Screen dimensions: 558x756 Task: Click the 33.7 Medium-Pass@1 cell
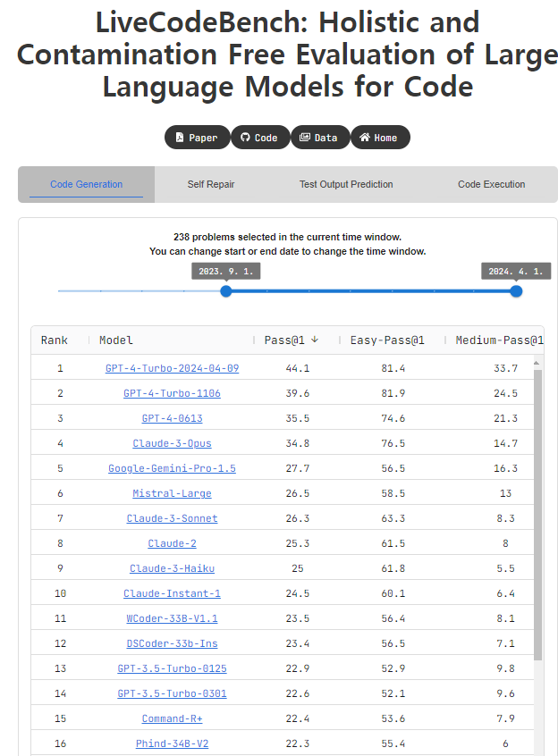(x=505, y=368)
